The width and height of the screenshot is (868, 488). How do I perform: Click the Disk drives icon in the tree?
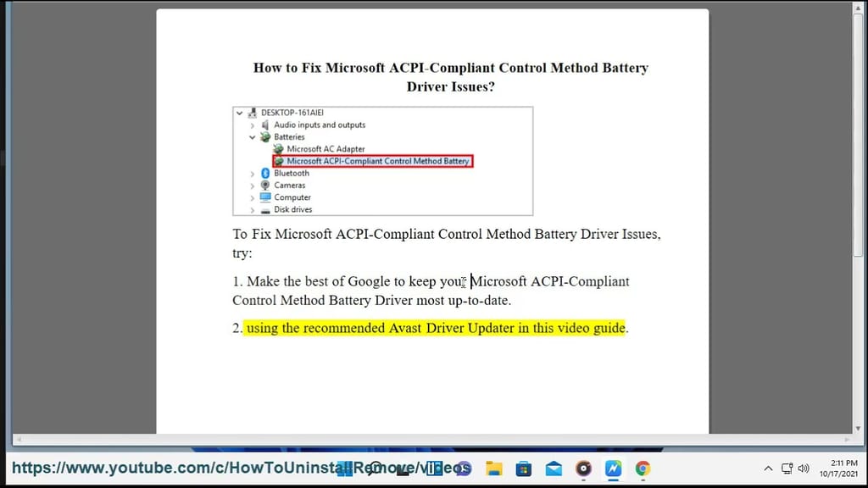coord(265,209)
